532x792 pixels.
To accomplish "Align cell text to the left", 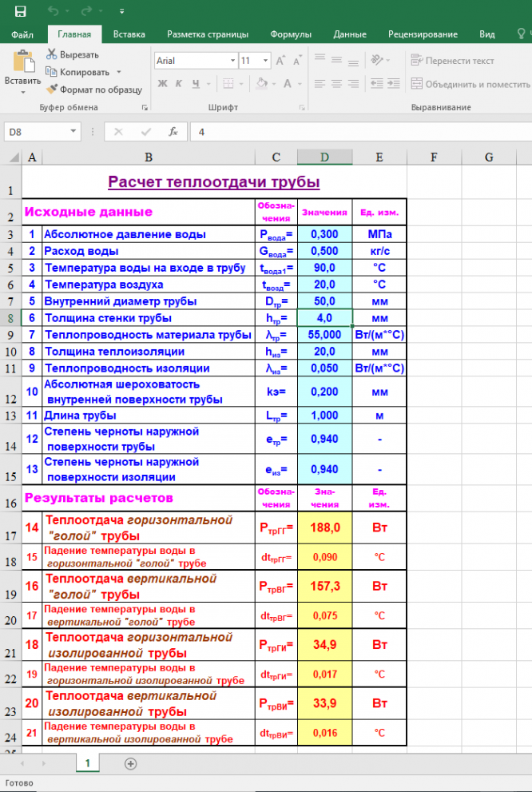I will point(320,83).
